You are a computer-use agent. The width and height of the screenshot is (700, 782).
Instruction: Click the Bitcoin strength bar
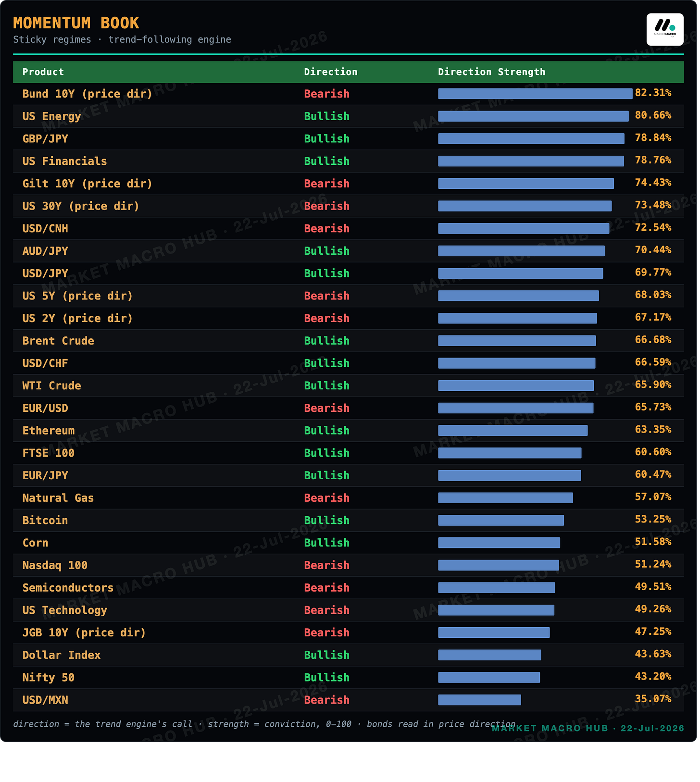click(x=501, y=521)
